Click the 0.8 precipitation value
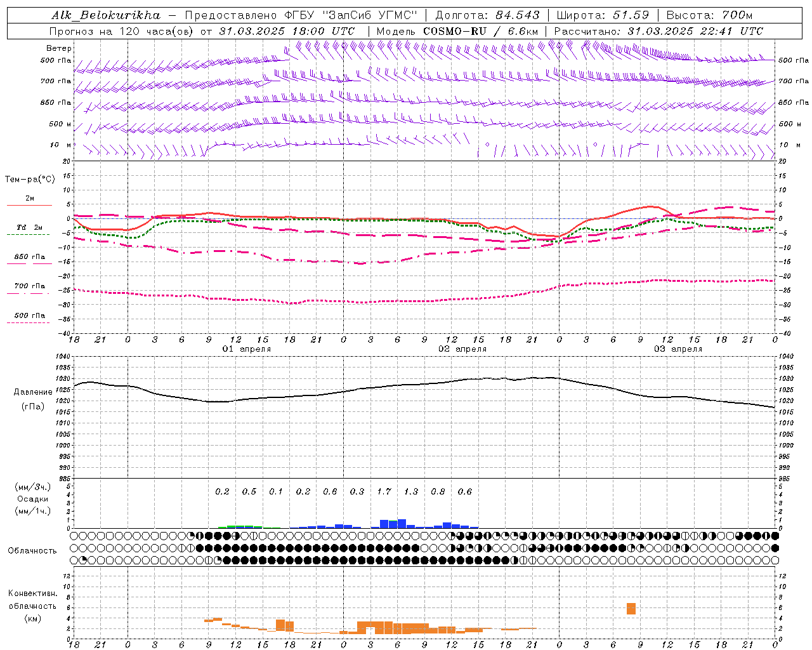Viewport: 812px width, 650px height. point(438,491)
